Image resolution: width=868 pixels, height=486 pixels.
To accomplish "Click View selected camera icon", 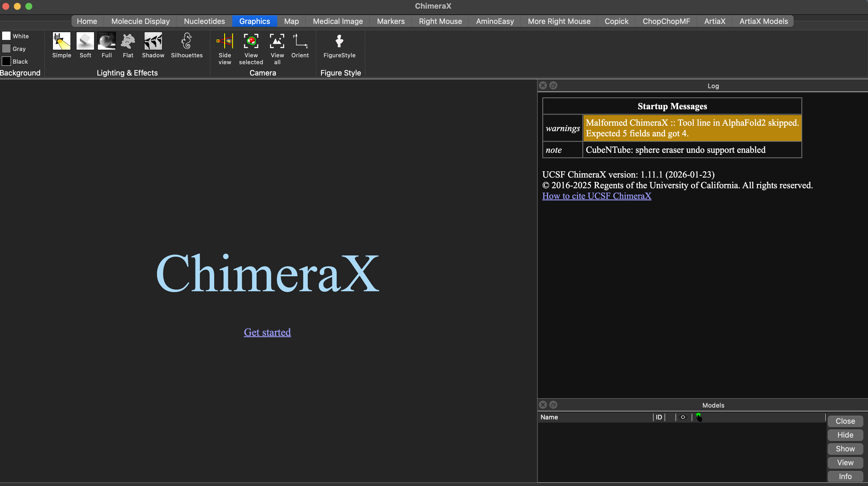I will (x=251, y=49).
